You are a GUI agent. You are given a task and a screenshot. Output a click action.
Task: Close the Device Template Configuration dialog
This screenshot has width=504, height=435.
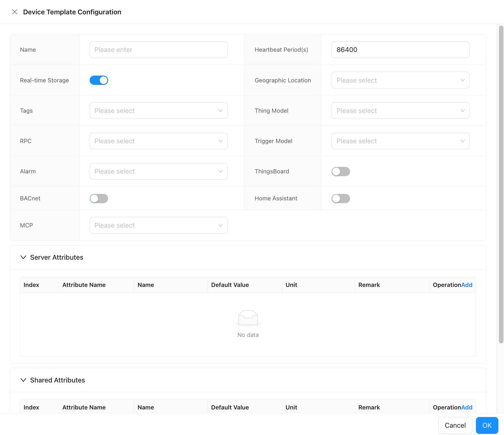[15, 12]
